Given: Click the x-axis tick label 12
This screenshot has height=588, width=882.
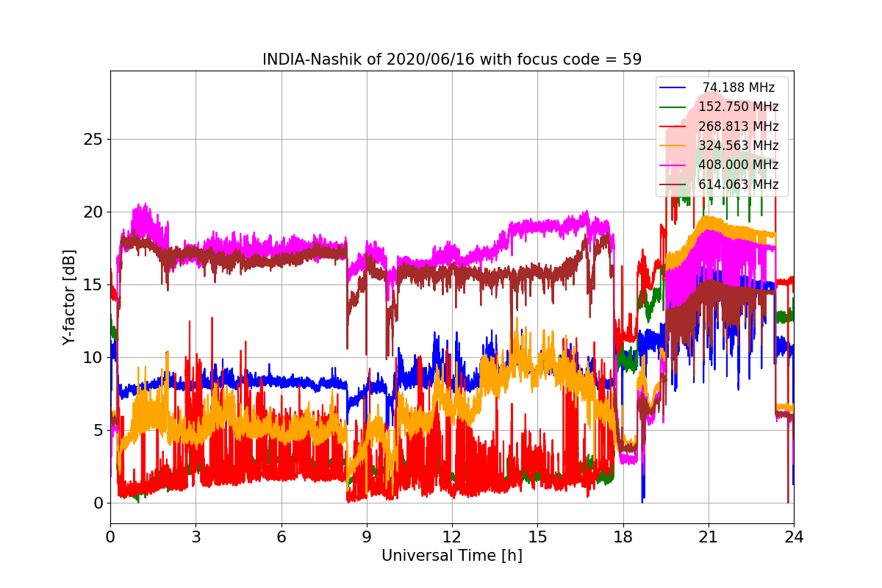Looking at the screenshot, I should click(452, 537).
